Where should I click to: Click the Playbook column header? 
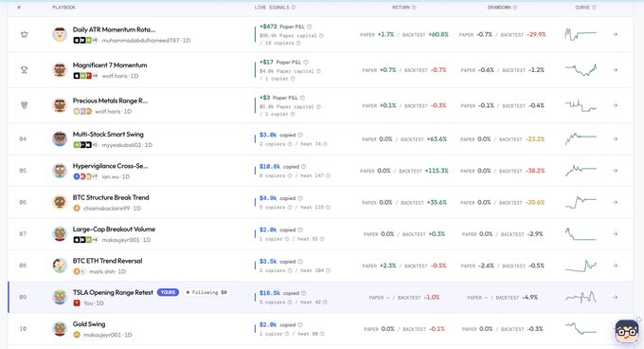[63, 8]
